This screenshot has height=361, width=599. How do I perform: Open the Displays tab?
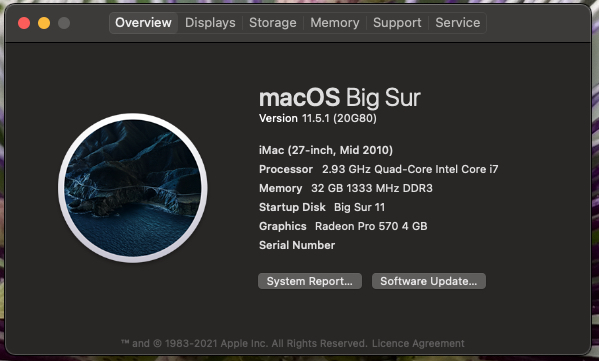pos(210,23)
